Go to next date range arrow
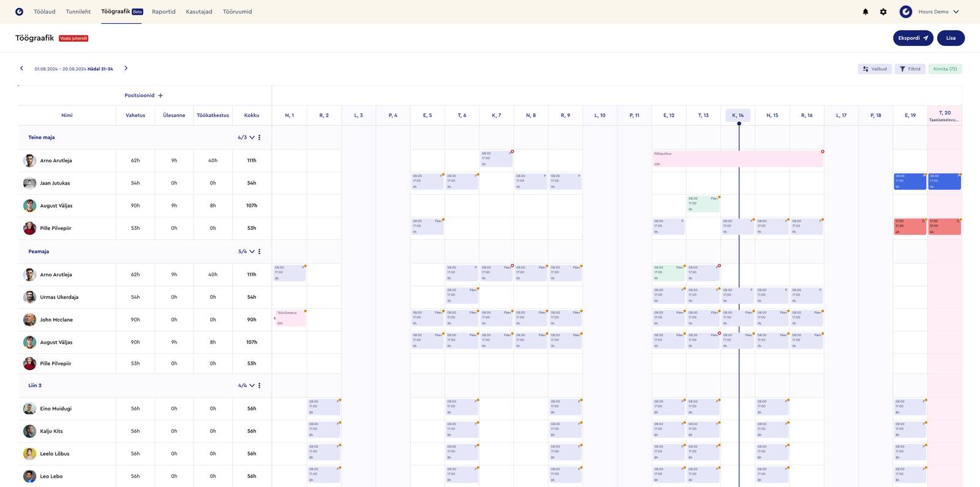 coord(126,69)
